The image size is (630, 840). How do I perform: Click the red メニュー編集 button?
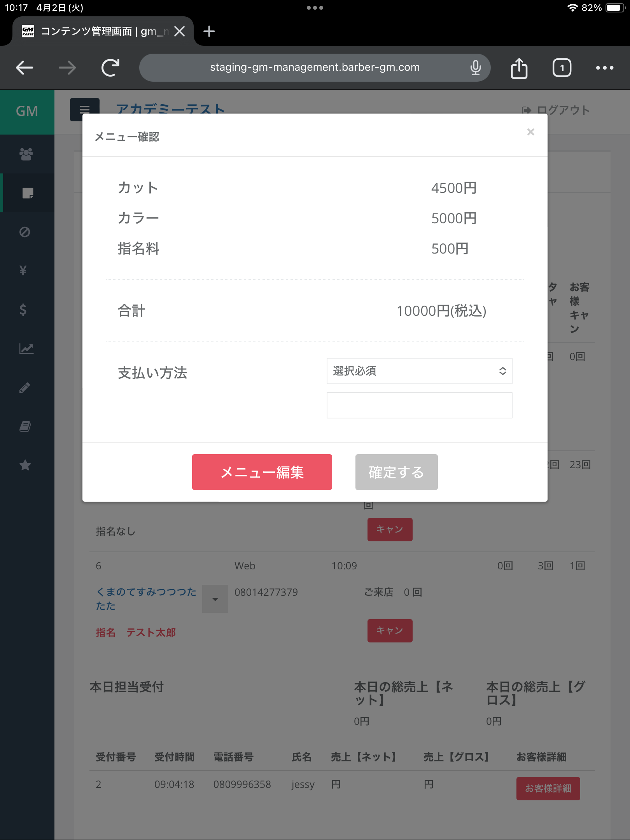click(x=262, y=472)
